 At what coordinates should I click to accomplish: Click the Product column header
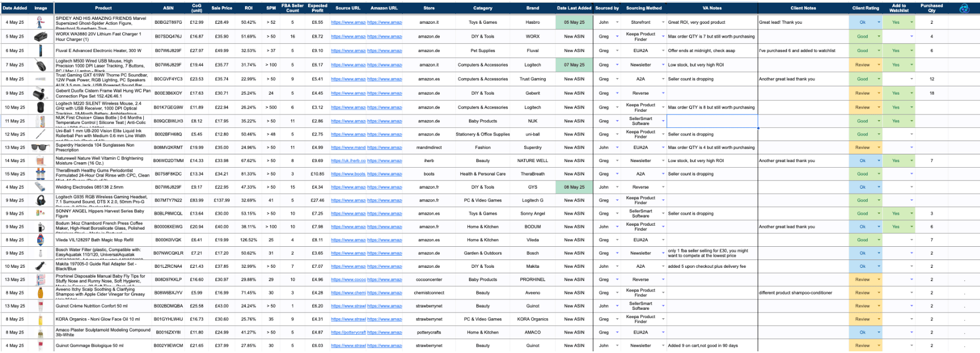point(103,8)
